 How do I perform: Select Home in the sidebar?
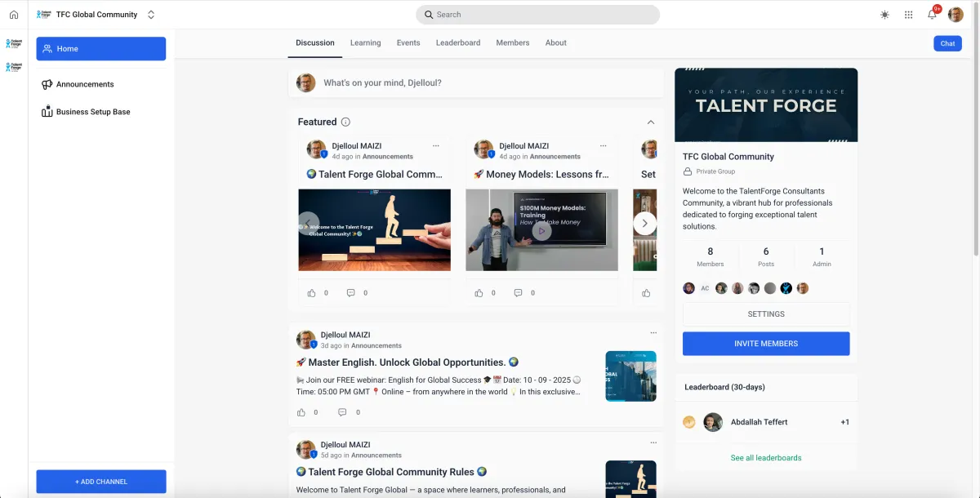pos(101,49)
